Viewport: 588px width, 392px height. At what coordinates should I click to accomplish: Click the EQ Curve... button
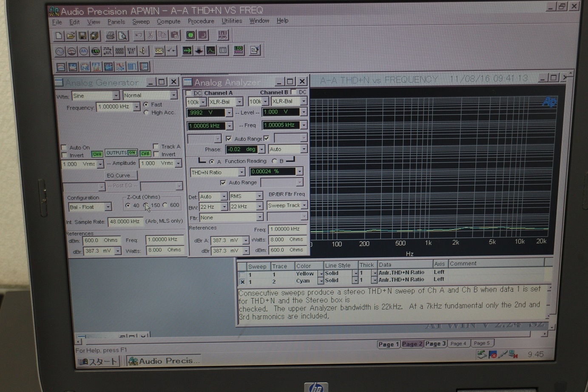[x=121, y=175]
